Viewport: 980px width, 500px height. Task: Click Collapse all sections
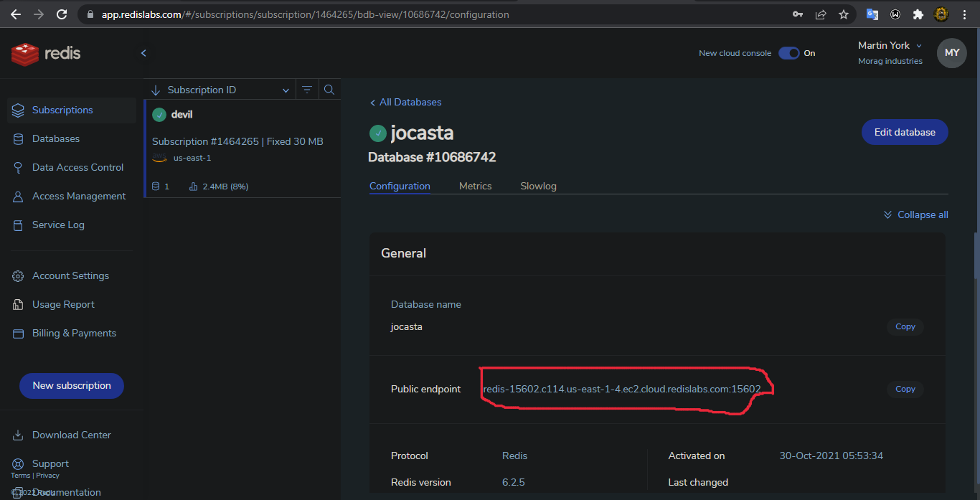pyautogui.click(x=916, y=214)
